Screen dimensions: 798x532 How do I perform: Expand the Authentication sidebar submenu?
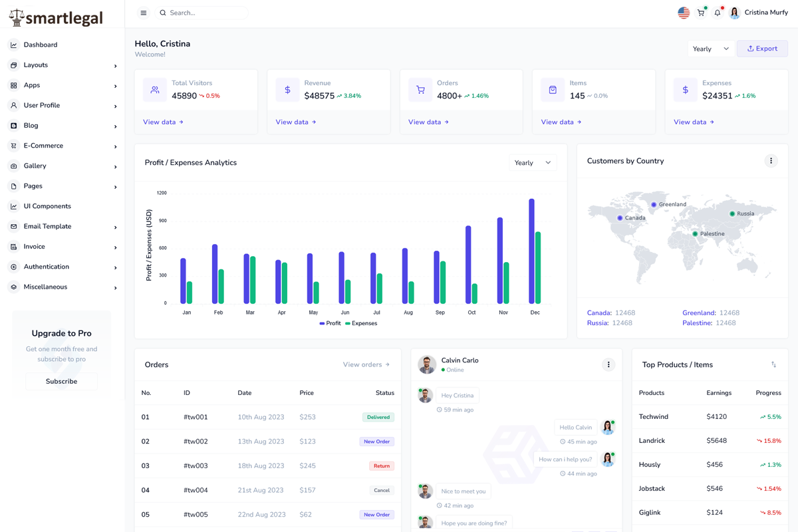tap(63, 267)
